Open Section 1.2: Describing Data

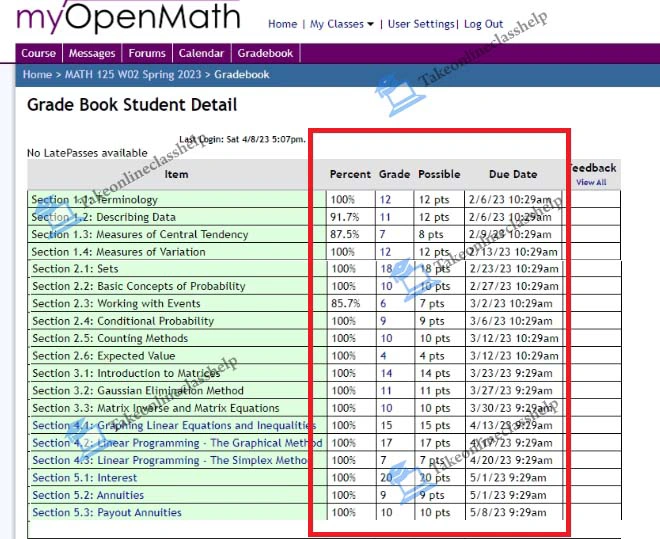tap(103, 217)
